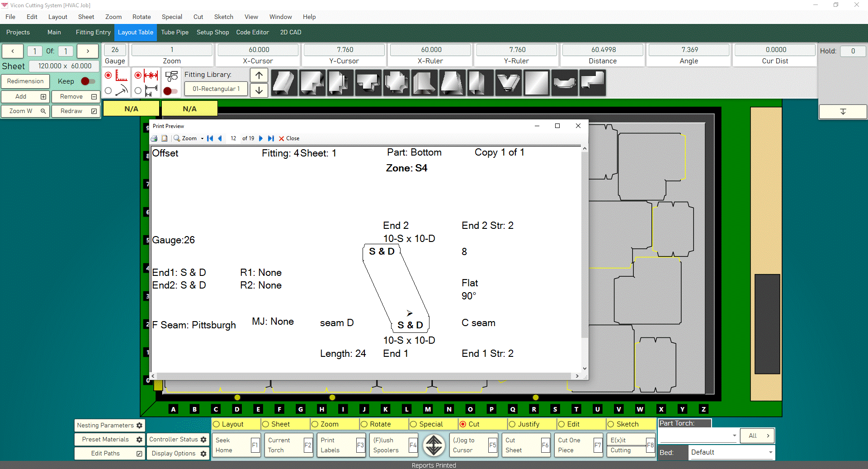Click the Nesting Parameters button
This screenshot has height=469, width=868.
pyautogui.click(x=109, y=425)
